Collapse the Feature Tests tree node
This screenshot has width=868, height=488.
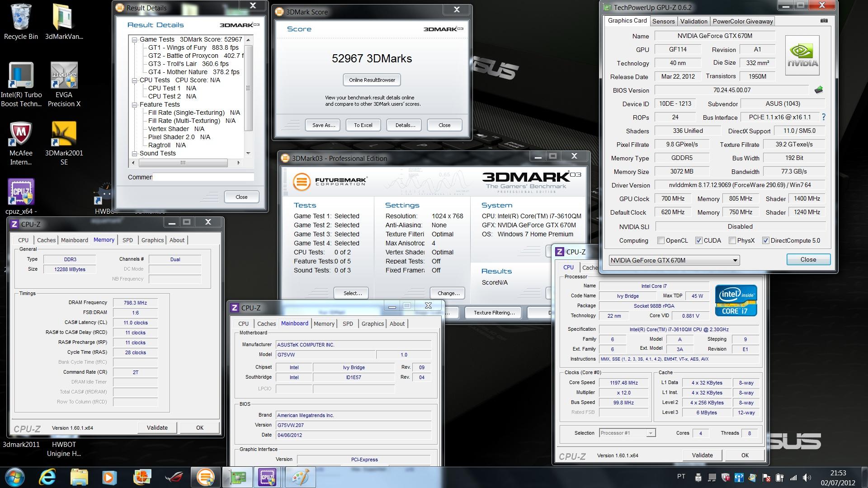coord(134,105)
